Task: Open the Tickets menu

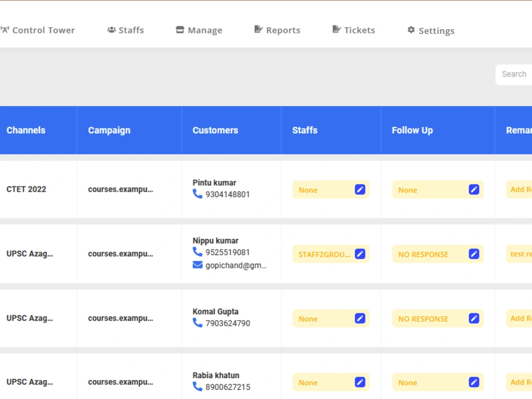Action: coord(354,30)
